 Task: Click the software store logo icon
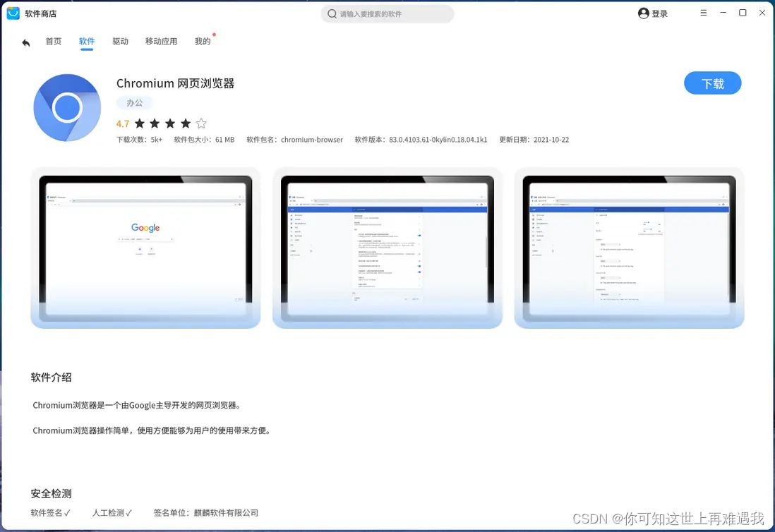[13, 13]
